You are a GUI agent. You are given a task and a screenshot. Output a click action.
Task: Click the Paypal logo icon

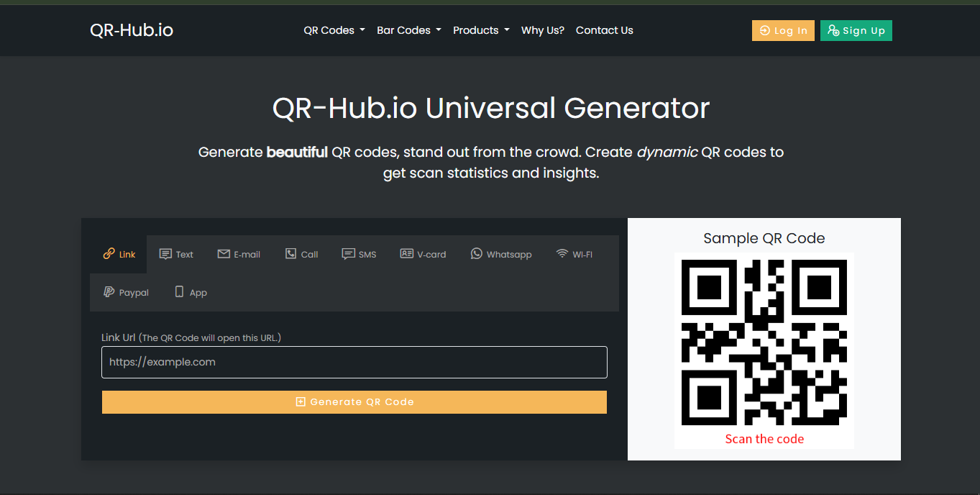(109, 292)
